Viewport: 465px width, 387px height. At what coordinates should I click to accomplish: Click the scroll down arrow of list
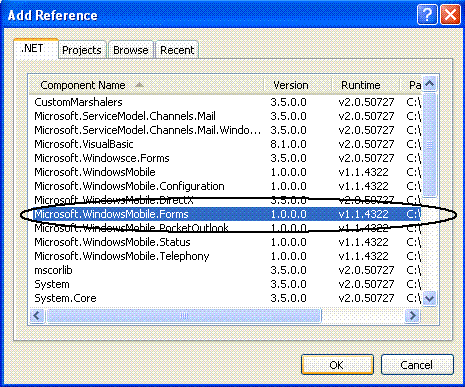(x=430, y=298)
